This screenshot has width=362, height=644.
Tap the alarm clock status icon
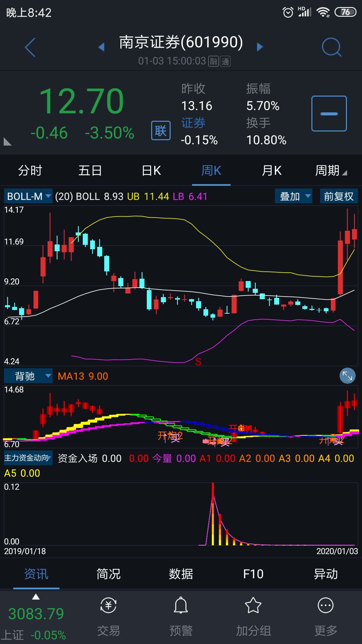click(288, 12)
